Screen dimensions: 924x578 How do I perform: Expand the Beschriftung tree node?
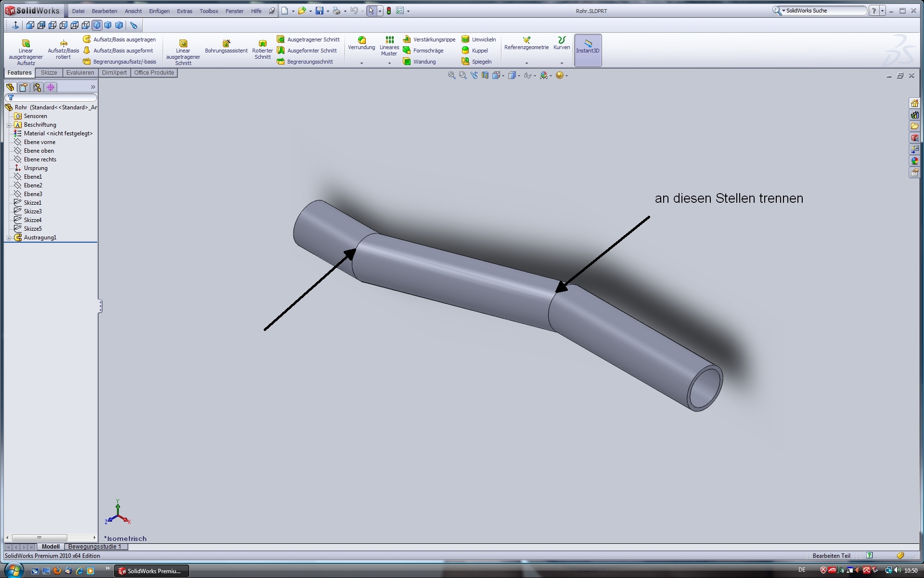pyautogui.click(x=9, y=125)
